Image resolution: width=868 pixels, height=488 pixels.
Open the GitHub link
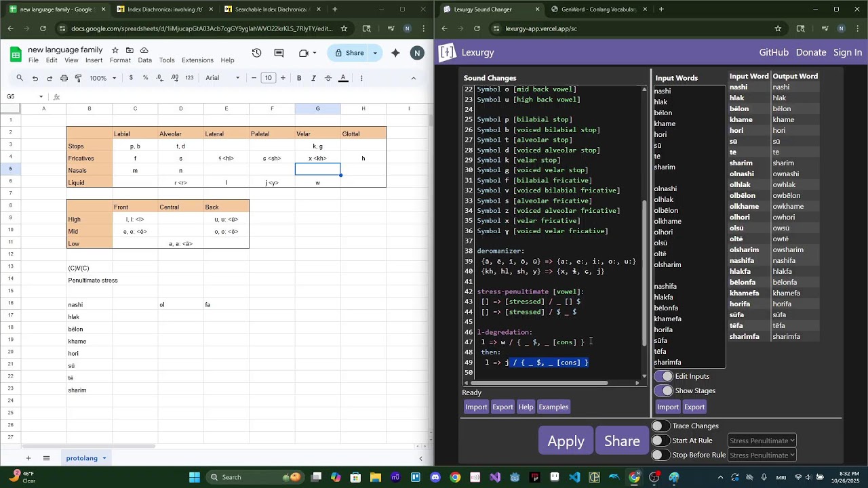pos(774,52)
